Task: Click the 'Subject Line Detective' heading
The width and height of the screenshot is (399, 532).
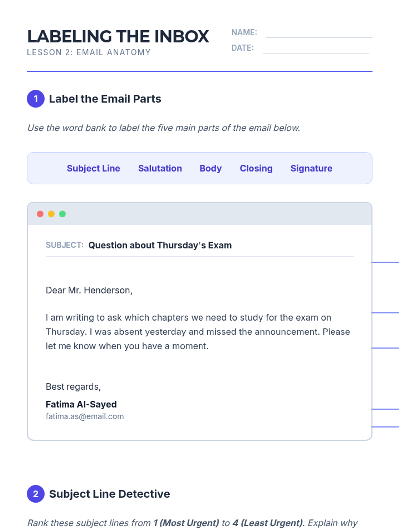Action: click(x=109, y=494)
